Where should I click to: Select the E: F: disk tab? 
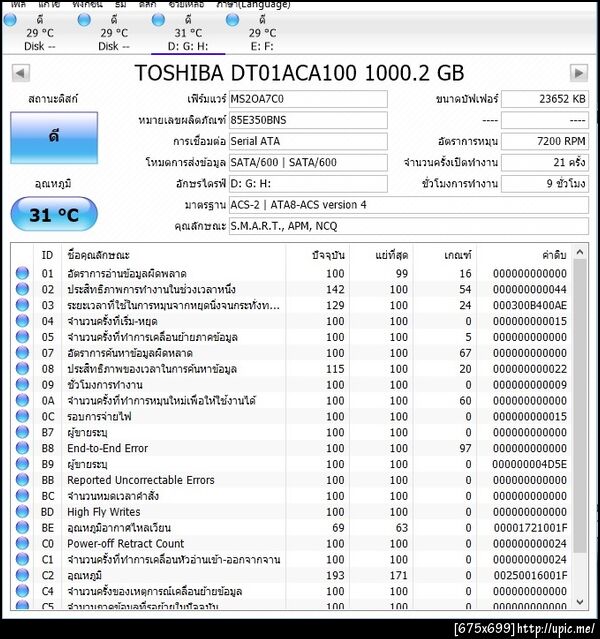[262, 33]
